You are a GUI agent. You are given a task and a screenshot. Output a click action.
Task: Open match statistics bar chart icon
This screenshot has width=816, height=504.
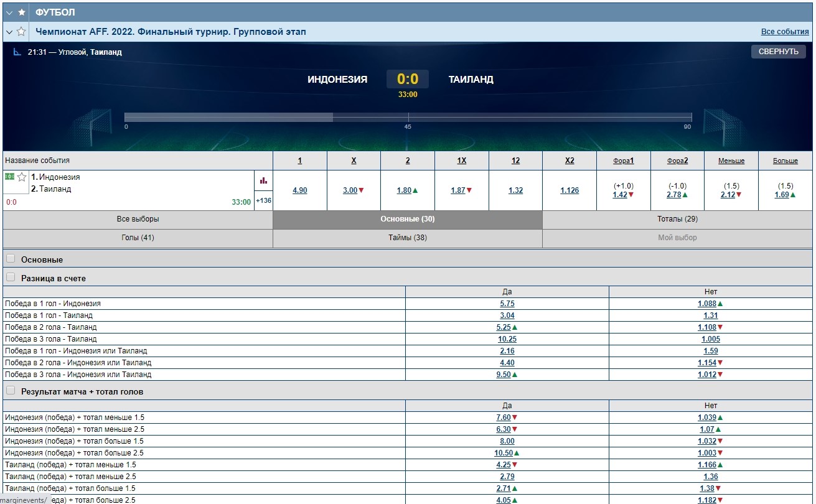[263, 180]
